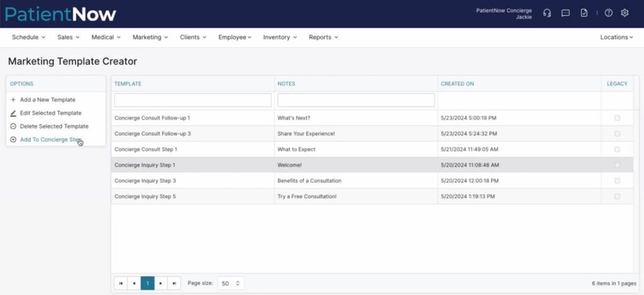Click the headset support icon
Screen dimensions: 644x295
tap(547, 13)
